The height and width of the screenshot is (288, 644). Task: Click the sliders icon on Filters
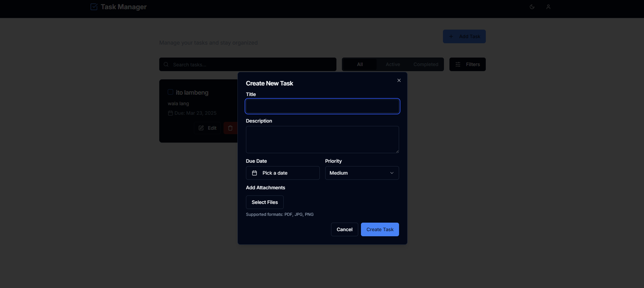point(458,64)
